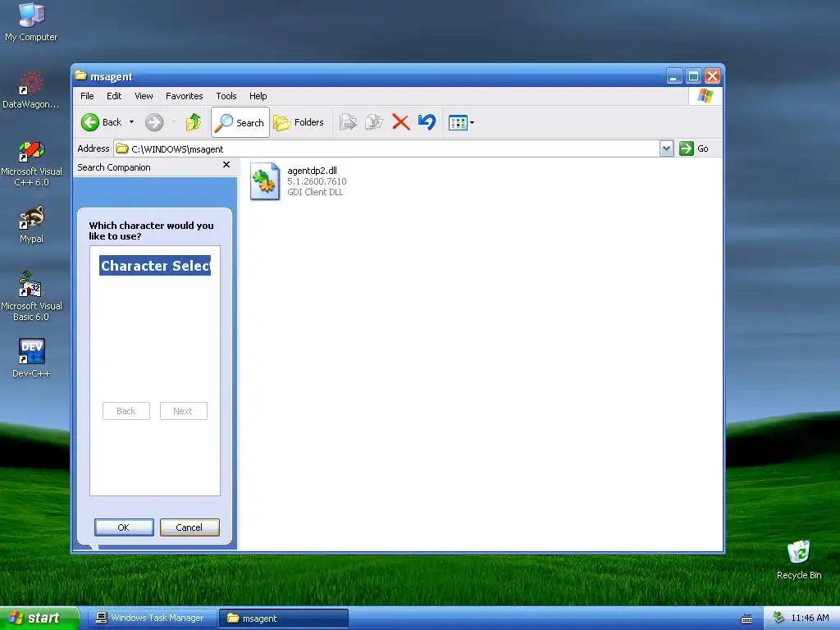Confirm character choice with OK

124,527
